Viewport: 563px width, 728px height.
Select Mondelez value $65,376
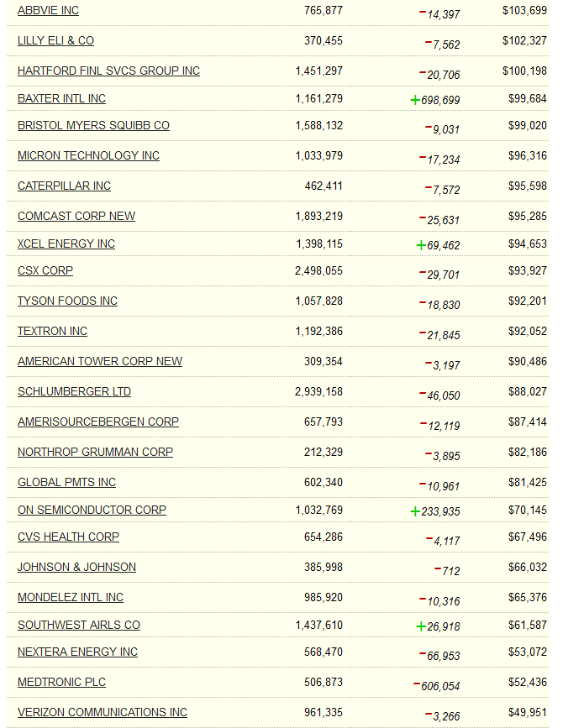tap(527, 597)
